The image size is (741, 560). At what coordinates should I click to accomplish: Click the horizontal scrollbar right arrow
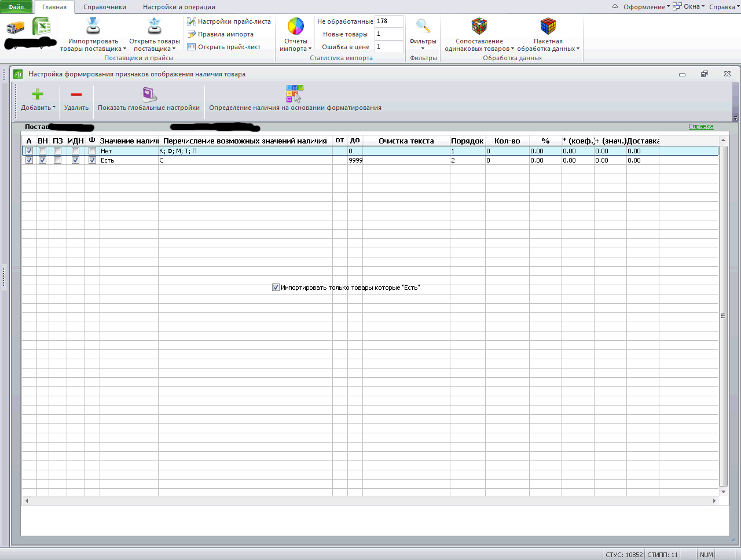click(x=714, y=501)
